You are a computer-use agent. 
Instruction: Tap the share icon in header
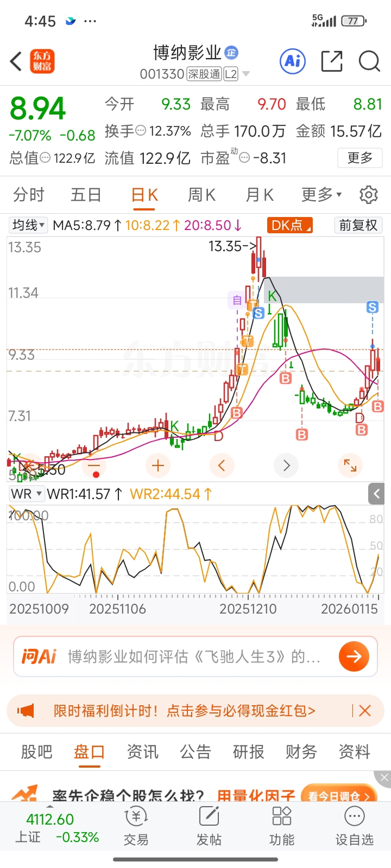pos(331,61)
